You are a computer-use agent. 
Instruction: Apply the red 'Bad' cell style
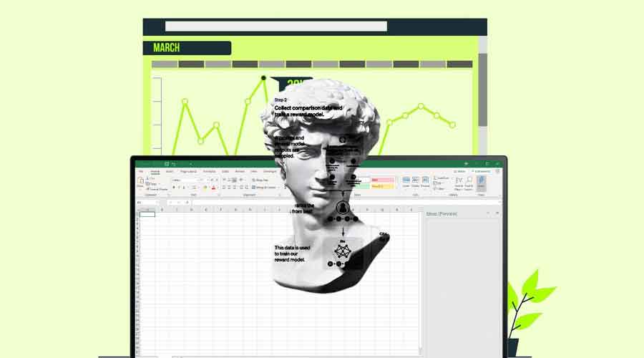[x=382, y=180]
